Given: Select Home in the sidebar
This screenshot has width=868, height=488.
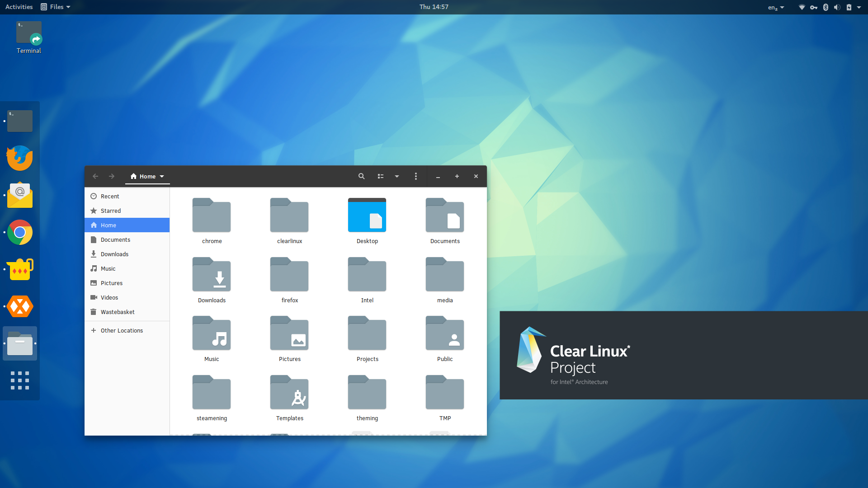Looking at the screenshot, I should point(127,225).
